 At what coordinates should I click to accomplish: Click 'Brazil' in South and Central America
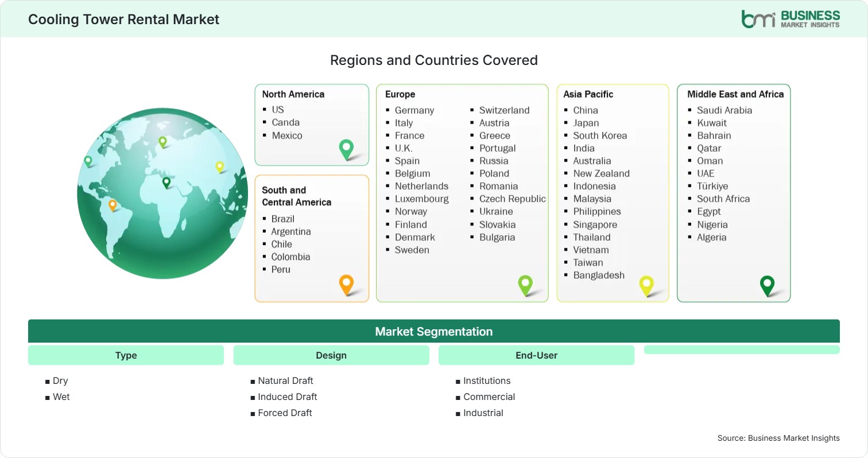pos(283,218)
